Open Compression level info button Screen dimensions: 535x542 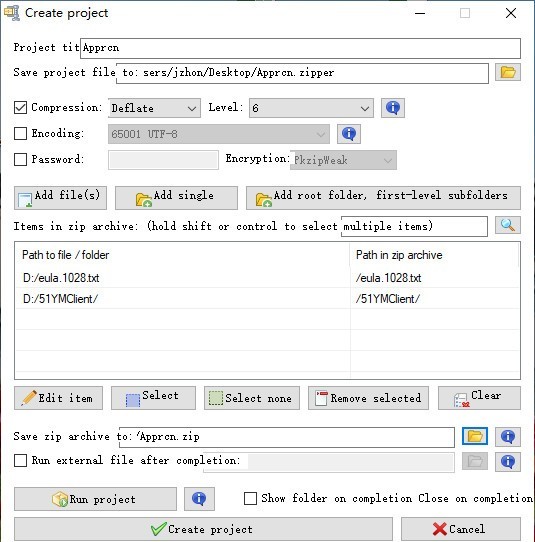(393, 108)
